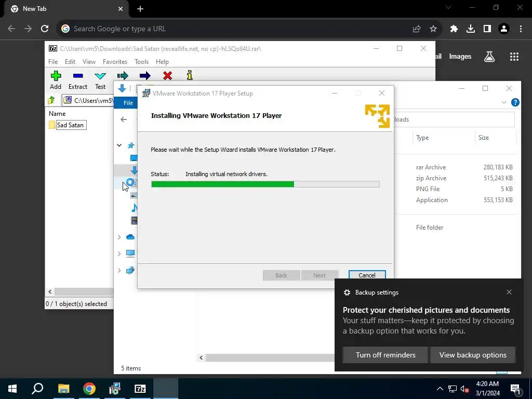Open the 7-Zip Help menu
This screenshot has height=399, width=532.
click(x=162, y=62)
